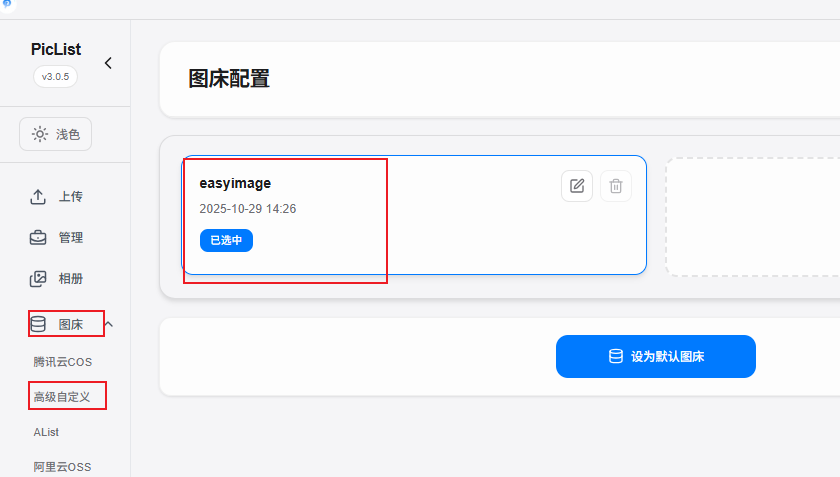Collapse the sidebar with the left chevron
The image size is (840, 477).
click(x=108, y=63)
